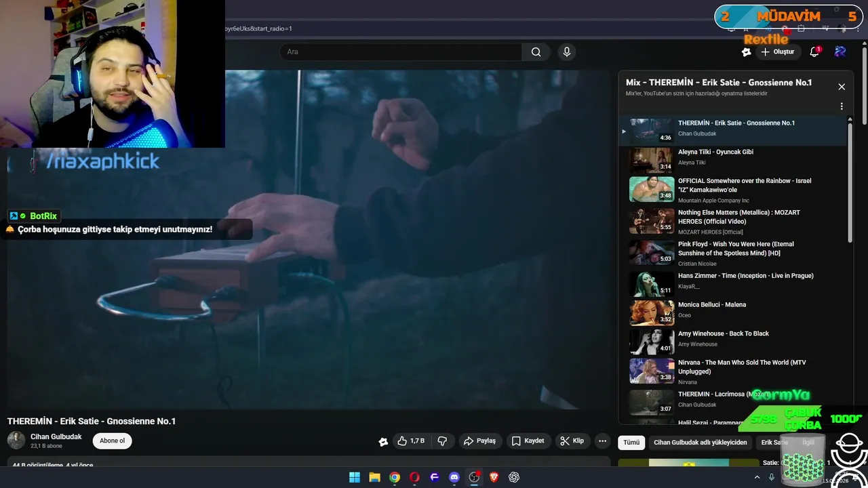Open ChatGPT app from the taskbar

(x=514, y=477)
